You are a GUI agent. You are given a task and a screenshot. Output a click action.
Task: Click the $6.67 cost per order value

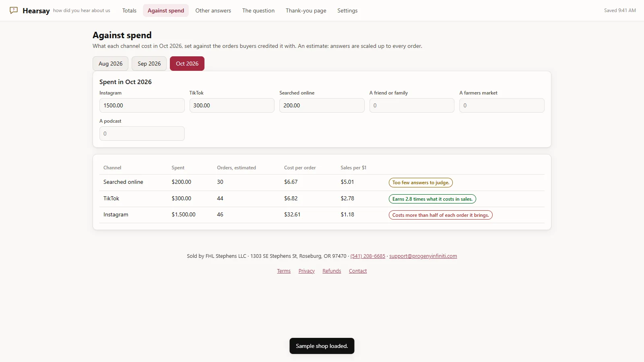291,182
